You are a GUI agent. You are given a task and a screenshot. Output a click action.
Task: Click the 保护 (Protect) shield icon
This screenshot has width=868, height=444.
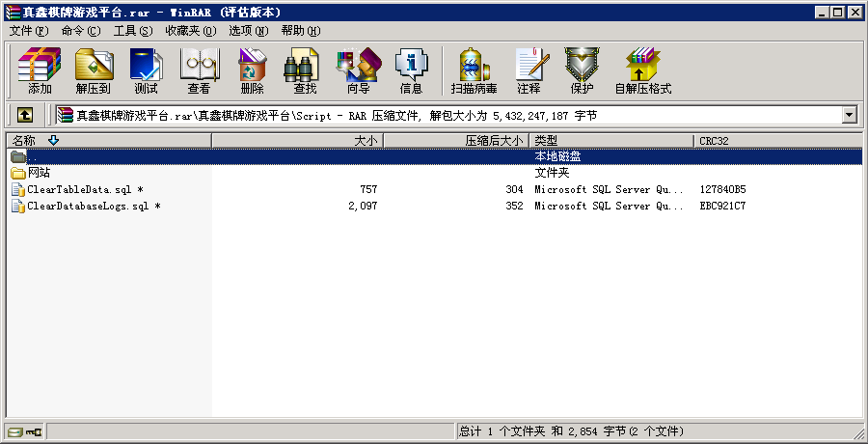[582, 71]
